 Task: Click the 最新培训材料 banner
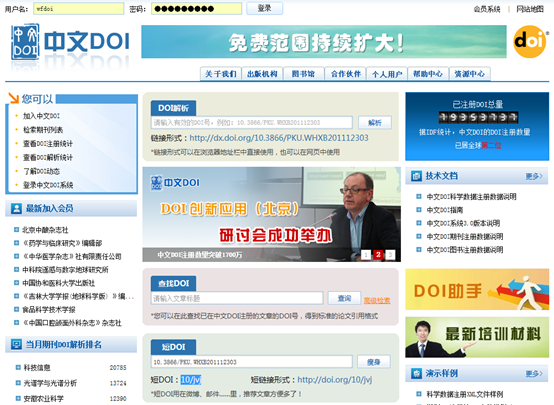[x=477, y=337]
